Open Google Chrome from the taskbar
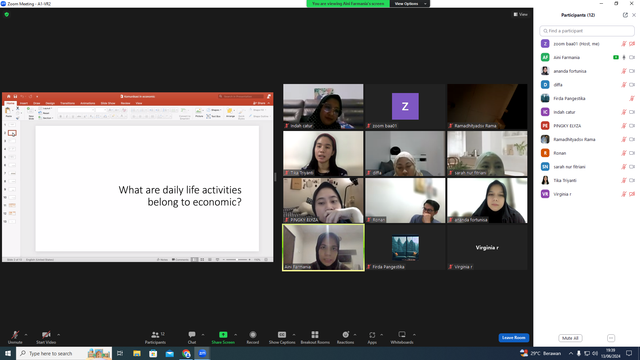This screenshot has width=640, height=360. [186, 353]
